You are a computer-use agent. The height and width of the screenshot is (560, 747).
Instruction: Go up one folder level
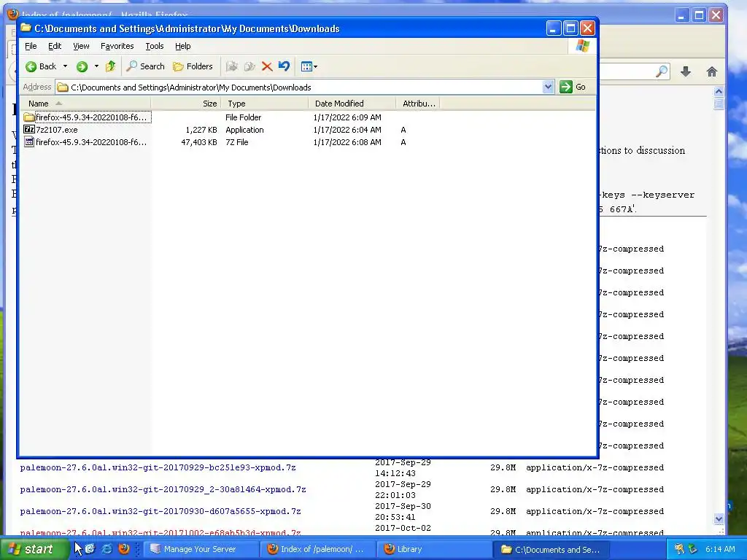[x=111, y=66]
